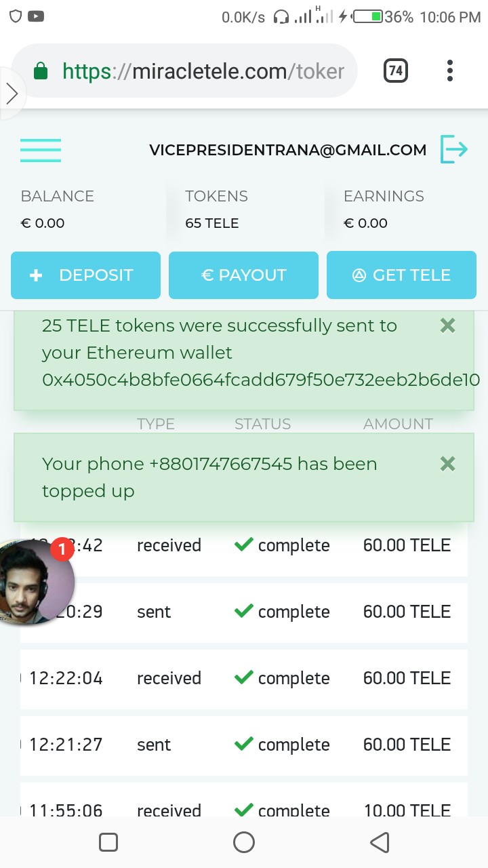Tap the VICEPRESIDENTRANA@GMAIL.COM account email
The image size is (488, 868).
[288, 150]
